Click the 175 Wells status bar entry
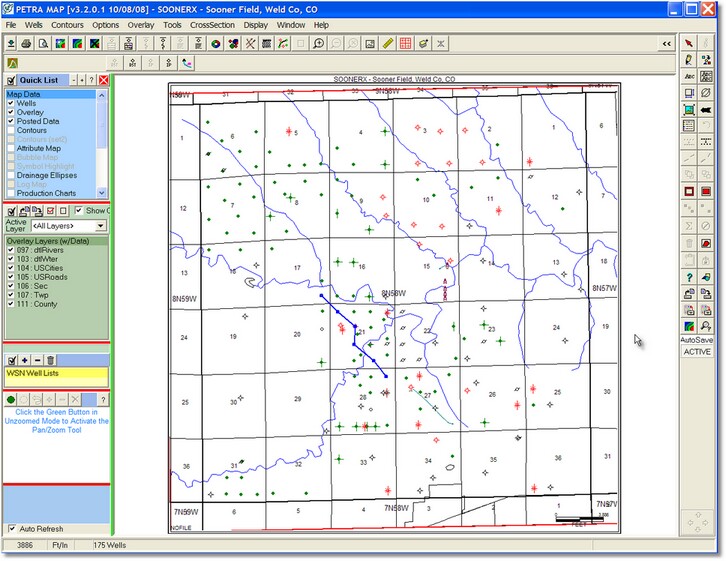Screen dimensions: 726x561 (110, 545)
